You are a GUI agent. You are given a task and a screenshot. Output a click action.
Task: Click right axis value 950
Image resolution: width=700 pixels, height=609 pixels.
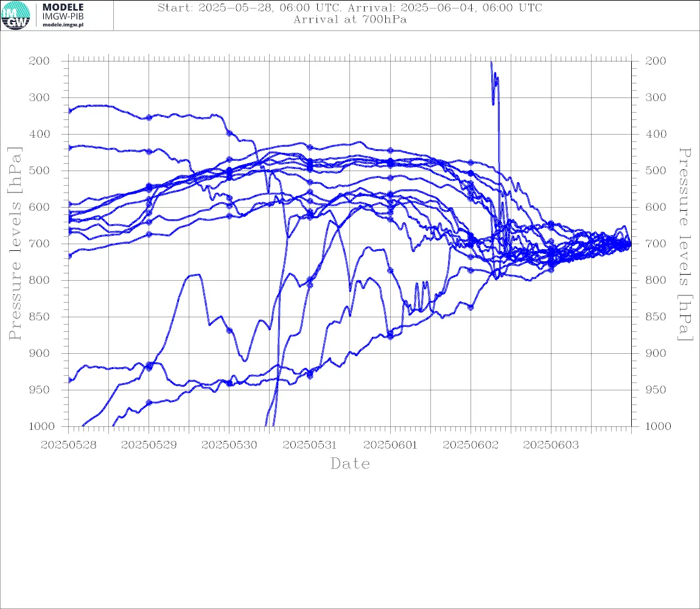[656, 390]
